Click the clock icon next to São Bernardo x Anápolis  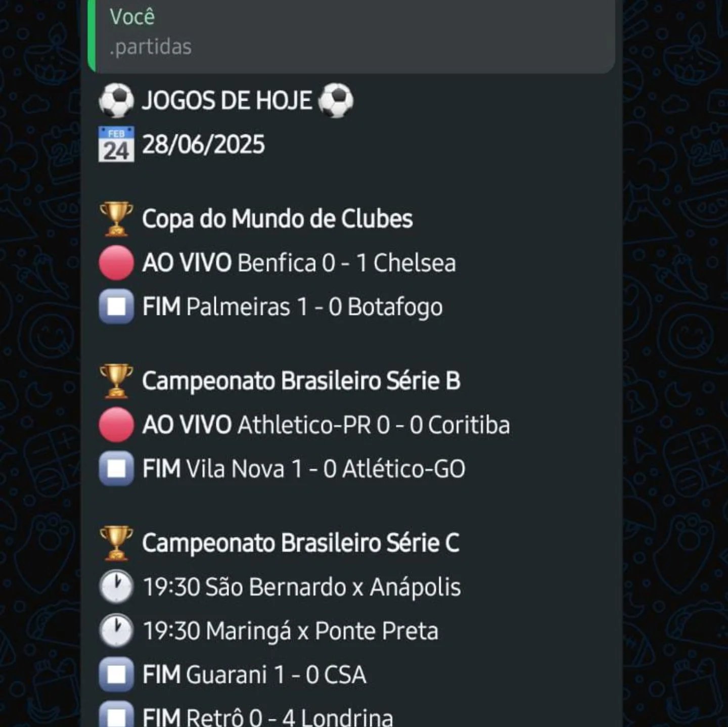pos(115,586)
